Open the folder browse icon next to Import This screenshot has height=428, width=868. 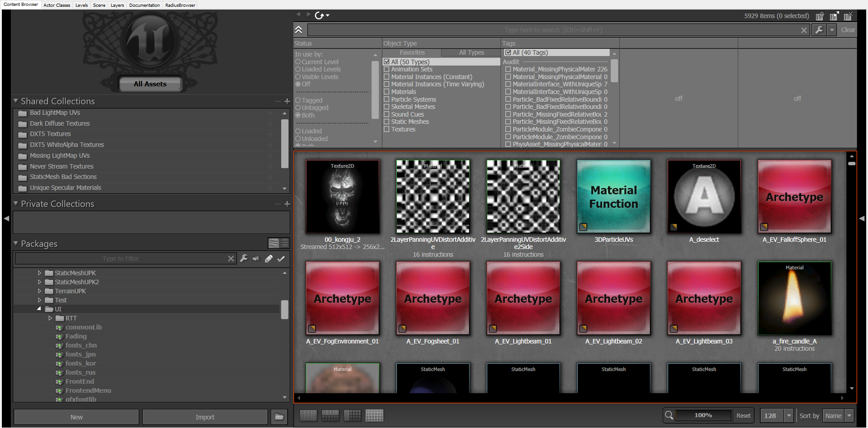point(279,417)
